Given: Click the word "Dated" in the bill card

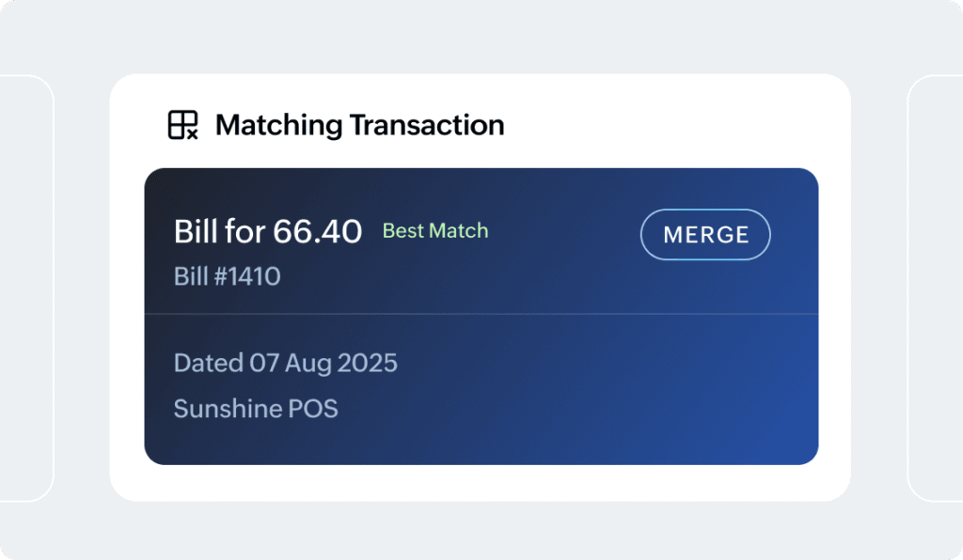Looking at the screenshot, I should 208,363.
